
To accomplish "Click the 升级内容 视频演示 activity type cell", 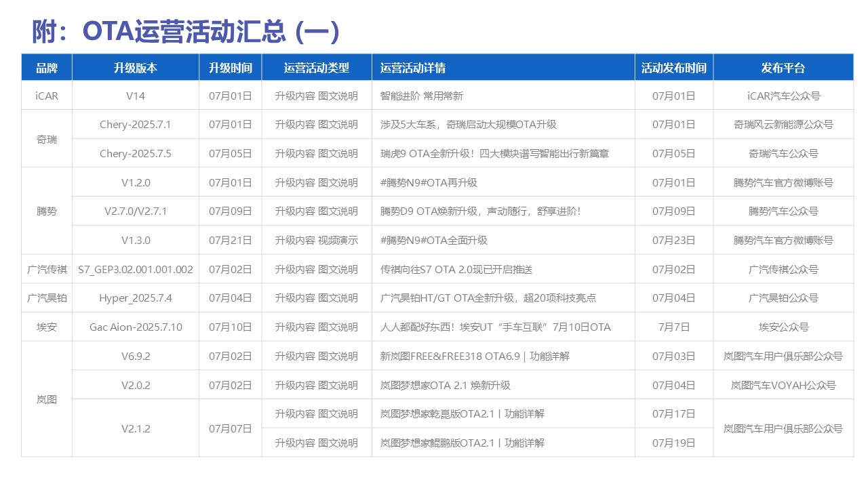I will pos(317,240).
